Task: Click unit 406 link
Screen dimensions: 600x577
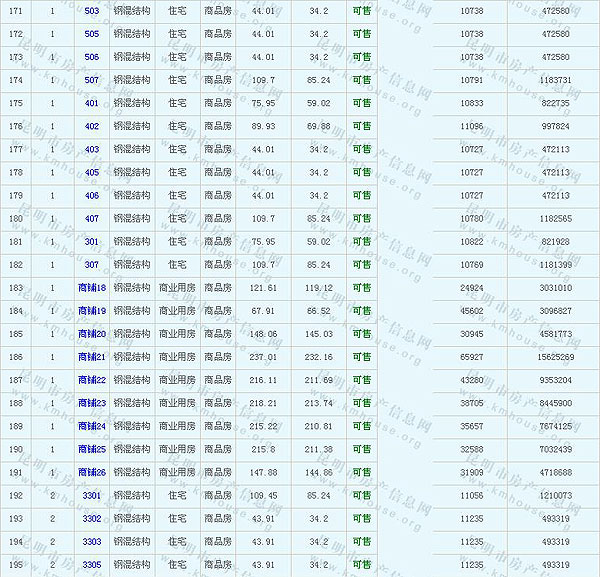Action: (x=91, y=195)
